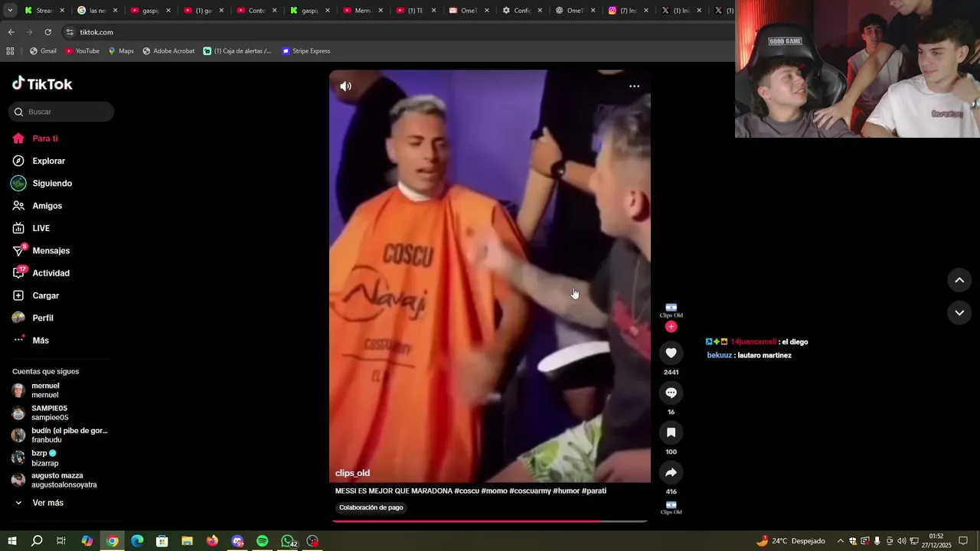This screenshot has height=551, width=980.
Task: Click the #coscuarmy hashtag
Action: 530,491
